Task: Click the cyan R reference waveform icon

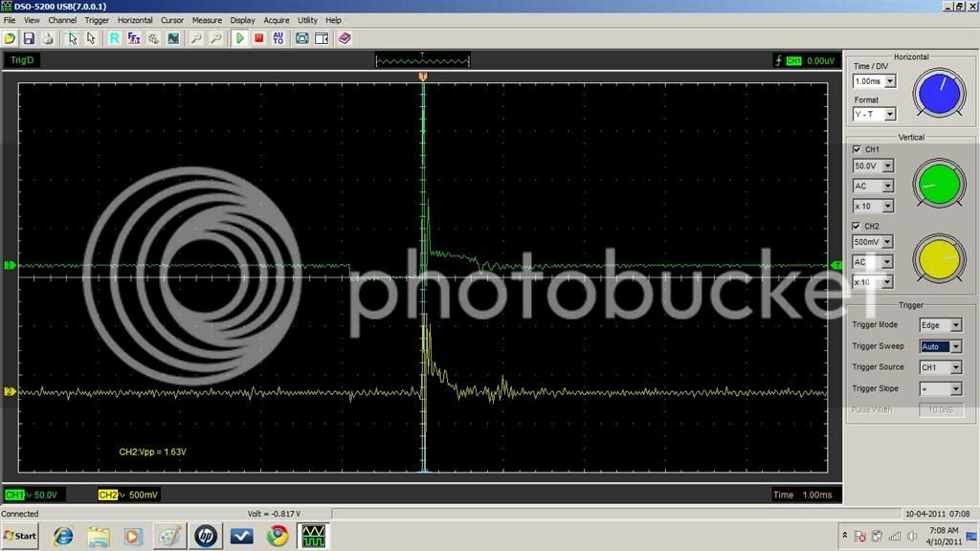Action: tap(115, 38)
